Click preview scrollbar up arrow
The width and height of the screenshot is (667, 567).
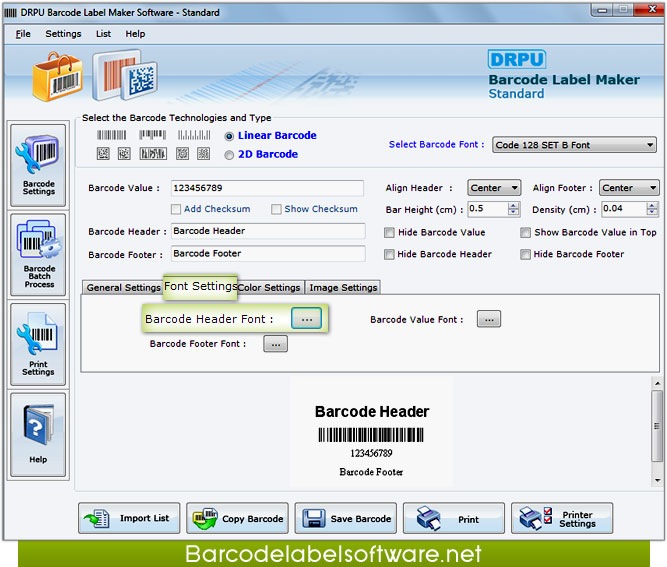[x=657, y=383]
